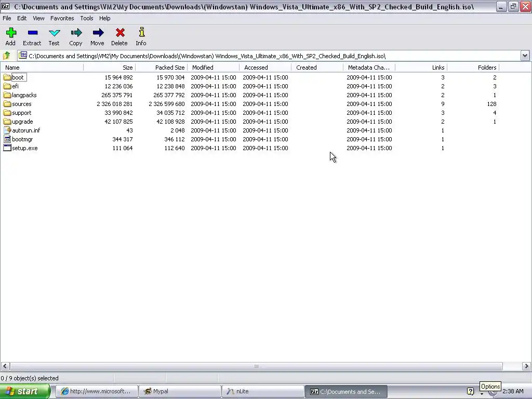532x399 pixels.
Task: Click the Copy arrow icon
Action: [x=76, y=33]
